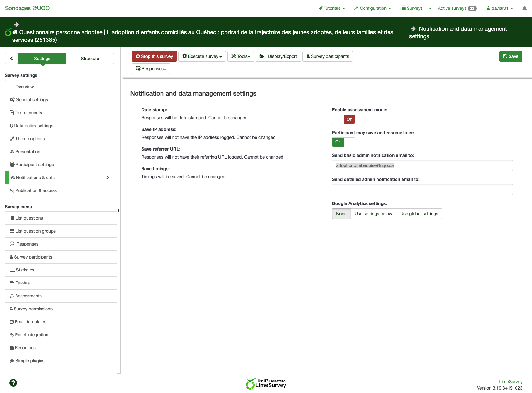The width and height of the screenshot is (532, 393).
Task: Expand the Responses dropdown button
Action: click(151, 69)
